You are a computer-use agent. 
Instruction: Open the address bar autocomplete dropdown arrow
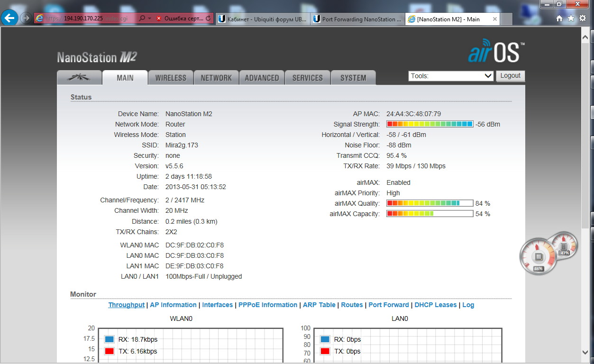[149, 18]
